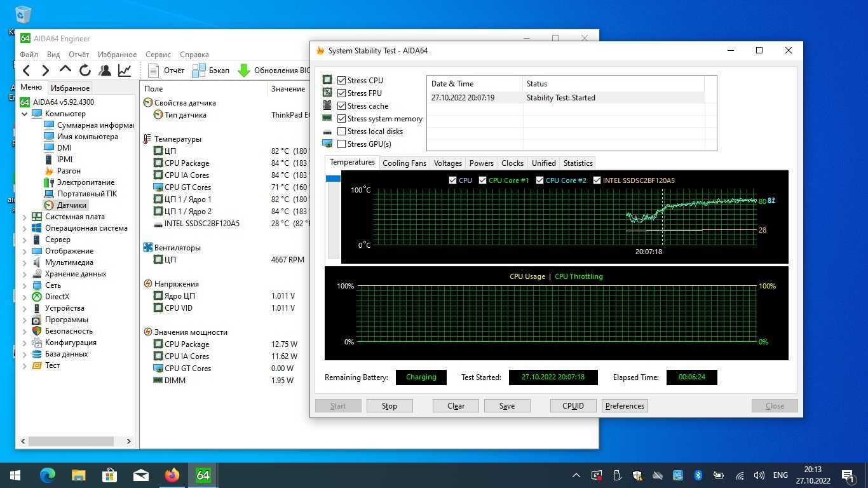The height and width of the screenshot is (488, 868).
Task: Click the Save button
Action: [507, 406]
